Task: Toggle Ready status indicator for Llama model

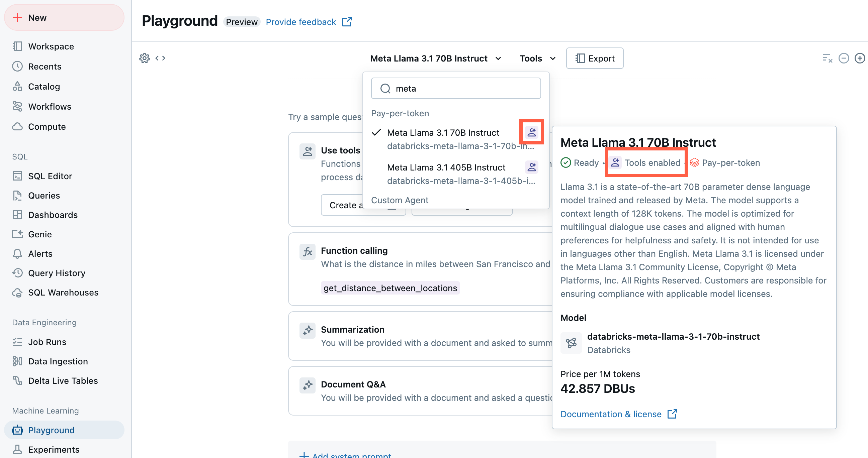Action: point(580,163)
